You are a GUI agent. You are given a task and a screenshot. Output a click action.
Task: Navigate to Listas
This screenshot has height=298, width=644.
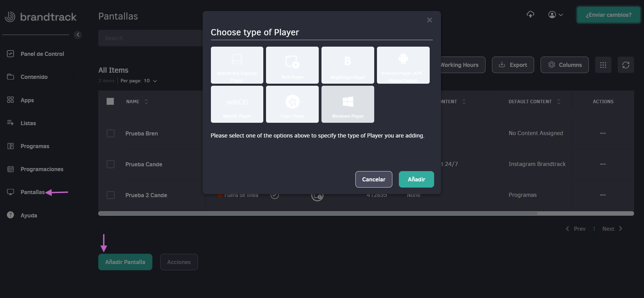click(28, 123)
